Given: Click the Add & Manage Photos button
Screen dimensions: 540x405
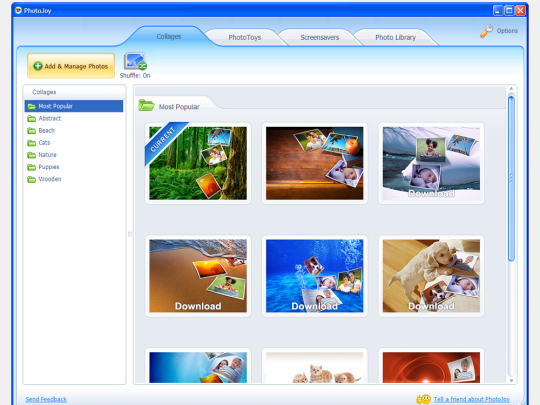Looking at the screenshot, I should click(x=71, y=66).
